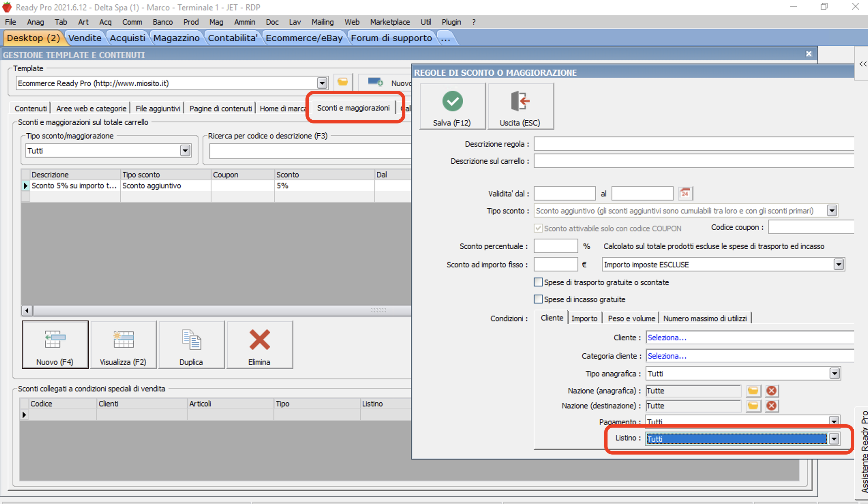The height and width of the screenshot is (504, 868).
Task: Clear Nazione (destinazione) with red X icon
Action: pos(772,406)
